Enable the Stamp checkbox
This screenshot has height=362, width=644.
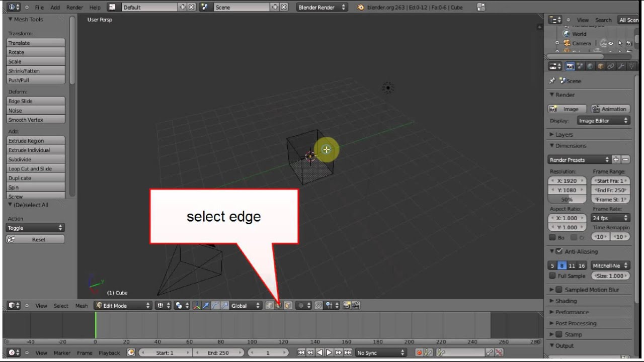click(559, 334)
